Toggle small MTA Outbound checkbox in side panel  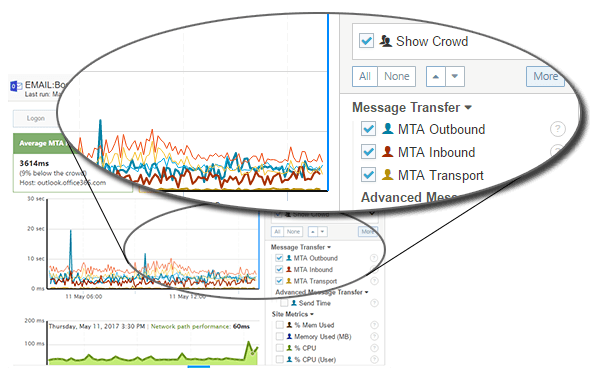coord(279,258)
